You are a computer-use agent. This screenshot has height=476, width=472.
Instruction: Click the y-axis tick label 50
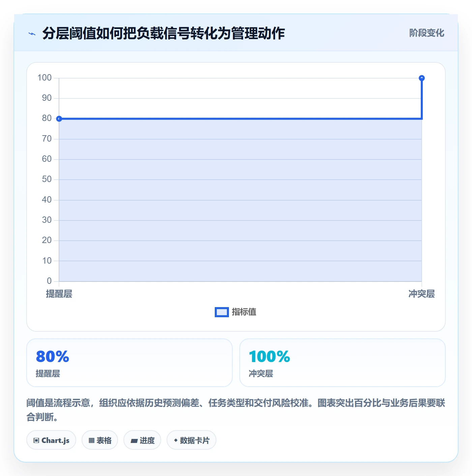[x=47, y=179]
